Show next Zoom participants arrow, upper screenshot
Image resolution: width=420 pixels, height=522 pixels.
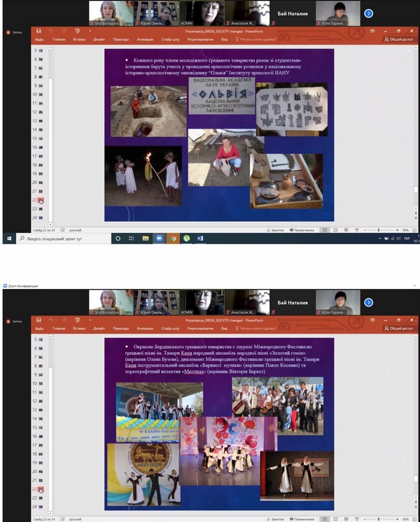(368, 13)
